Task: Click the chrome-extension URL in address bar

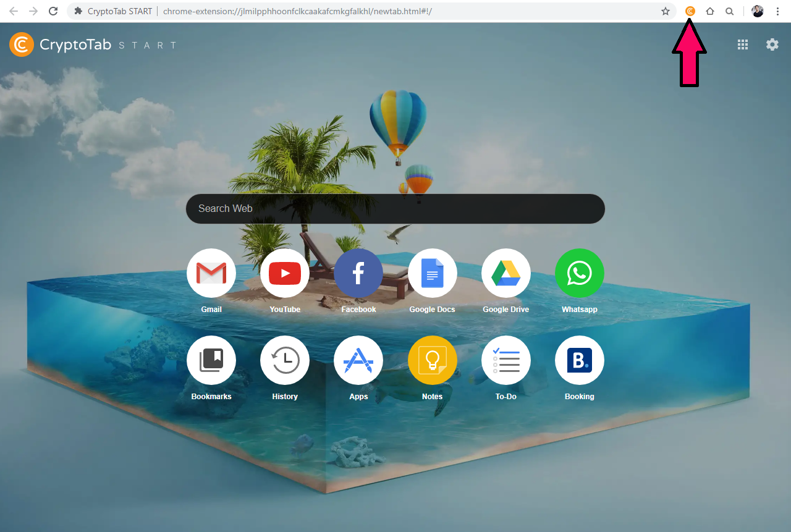Action: pyautogui.click(x=297, y=11)
